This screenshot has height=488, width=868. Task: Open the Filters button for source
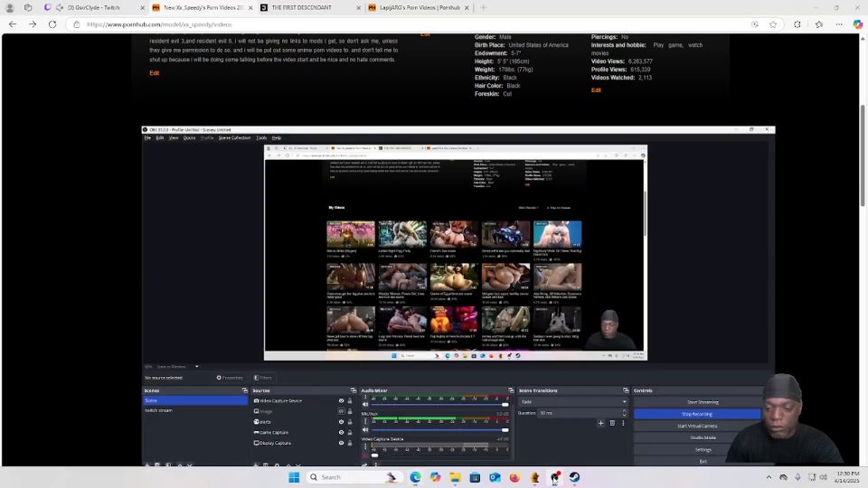coord(263,378)
